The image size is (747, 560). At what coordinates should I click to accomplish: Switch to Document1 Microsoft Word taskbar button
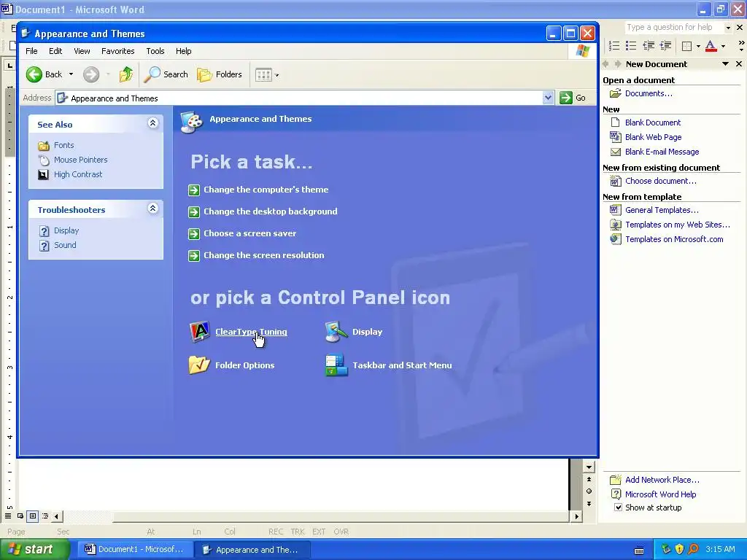tap(135, 549)
